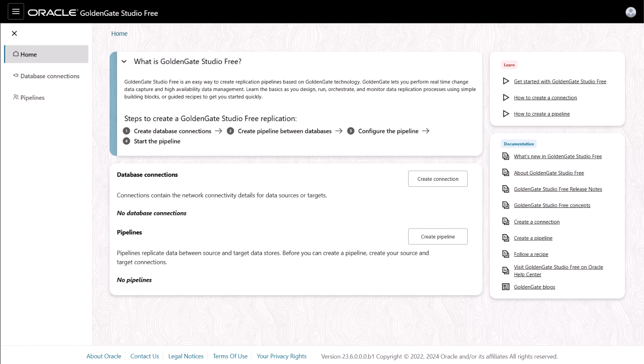
Task: Click document icon beside GoldenGate Studio Free concepts
Action: click(x=506, y=205)
